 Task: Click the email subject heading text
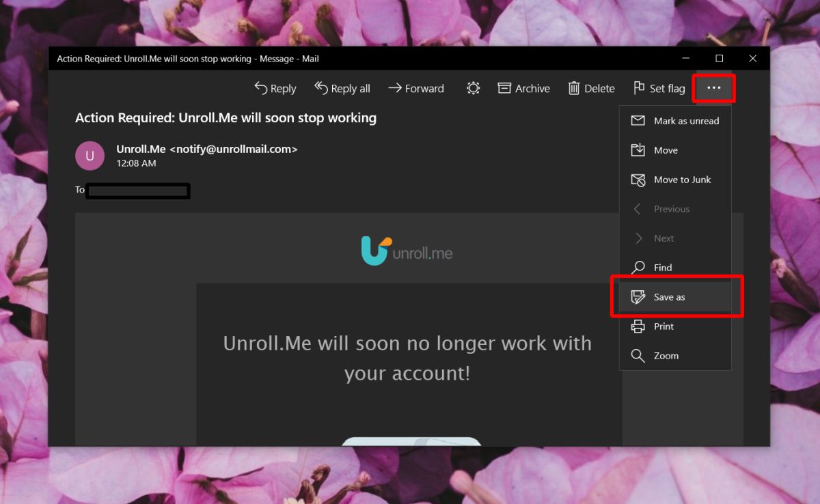pyautogui.click(x=225, y=118)
